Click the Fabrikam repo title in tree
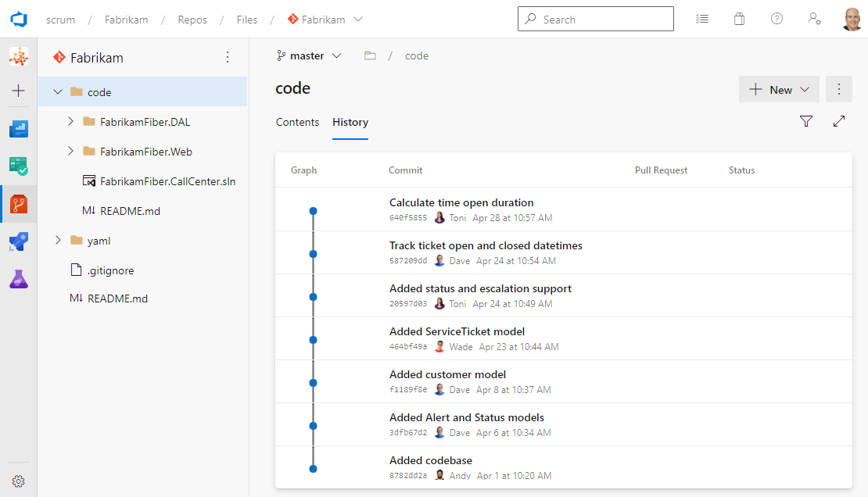The height and width of the screenshot is (497, 868). point(97,58)
